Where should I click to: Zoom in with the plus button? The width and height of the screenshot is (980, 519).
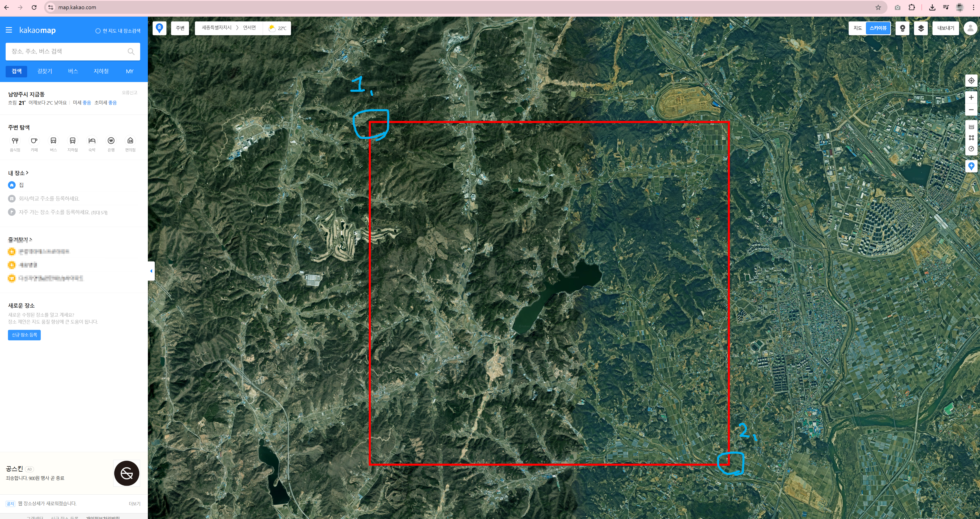pyautogui.click(x=971, y=97)
